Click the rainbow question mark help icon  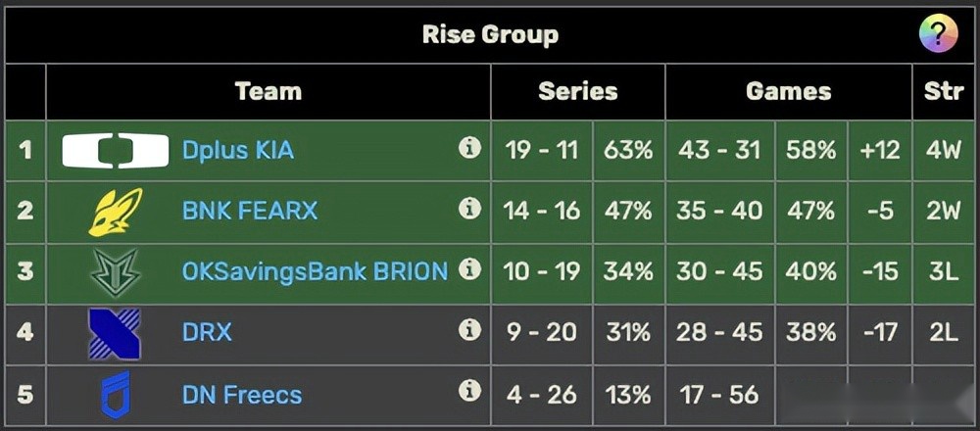[x=938, y=32]
